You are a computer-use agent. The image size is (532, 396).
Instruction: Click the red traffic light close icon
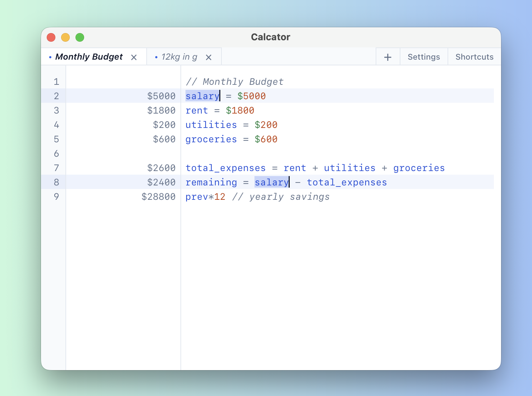(51, 37)
